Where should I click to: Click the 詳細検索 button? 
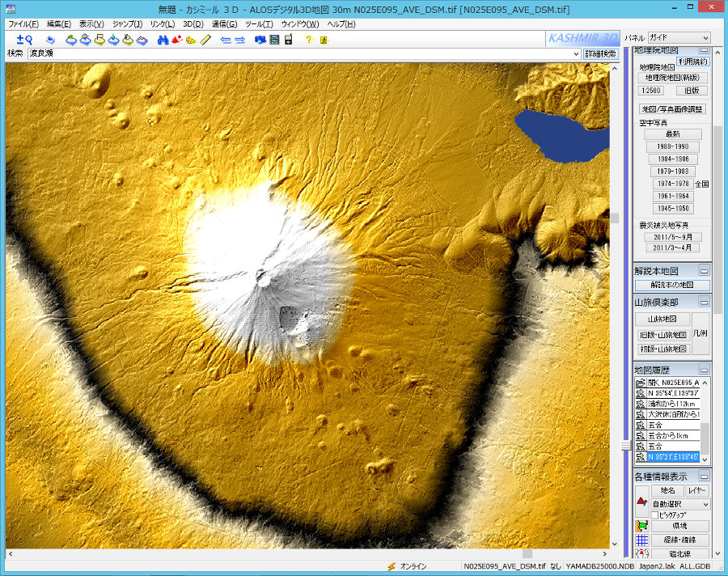[x=600, y=53]
